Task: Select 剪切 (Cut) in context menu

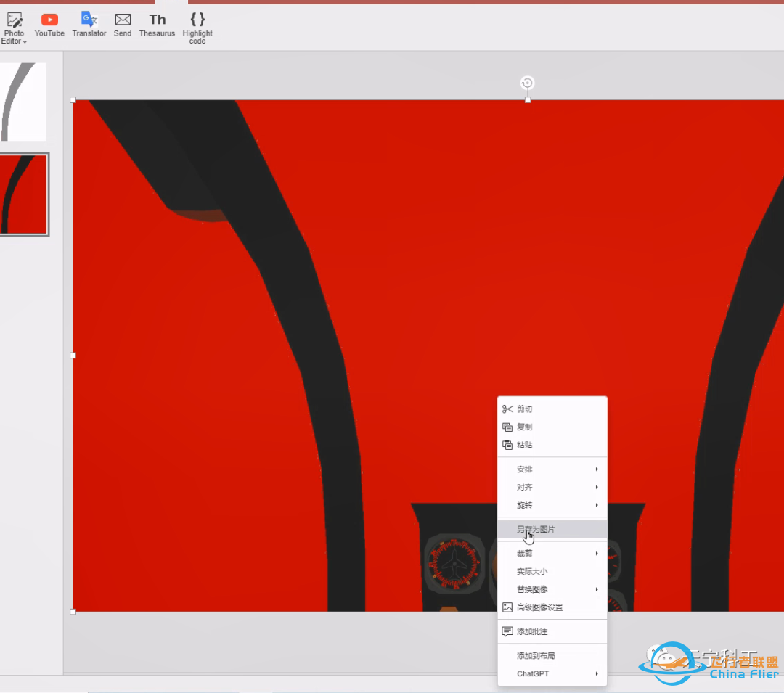Action: tap(525, 409)
